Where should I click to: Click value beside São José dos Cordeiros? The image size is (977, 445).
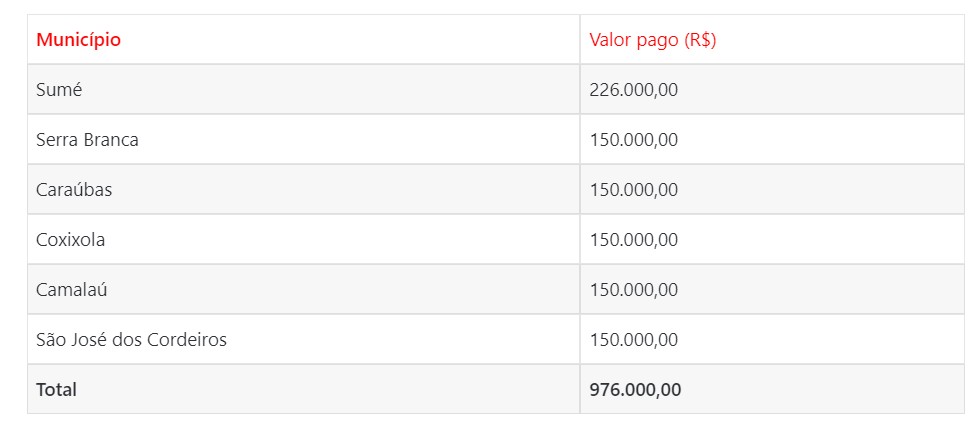pyautogui.click(x=772, y=339)
